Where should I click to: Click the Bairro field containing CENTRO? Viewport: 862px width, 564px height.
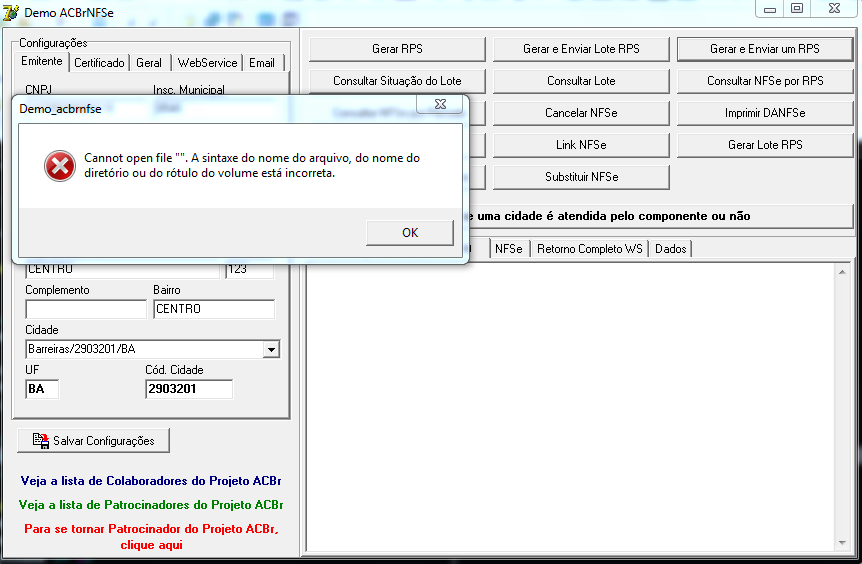click(214, 309)
